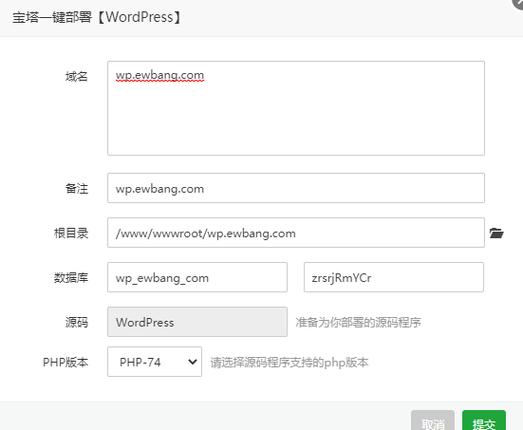Edit the 备注 remark field
Image resolution: width=523 pixels, height=430 pixels.
pyautogui.click(x=296, y=188)
